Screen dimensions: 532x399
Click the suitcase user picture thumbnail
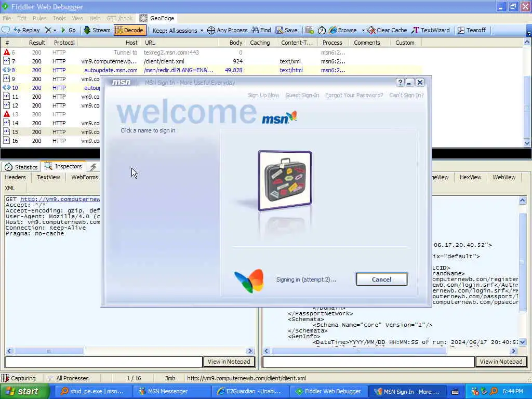click(x=285, y=180)
